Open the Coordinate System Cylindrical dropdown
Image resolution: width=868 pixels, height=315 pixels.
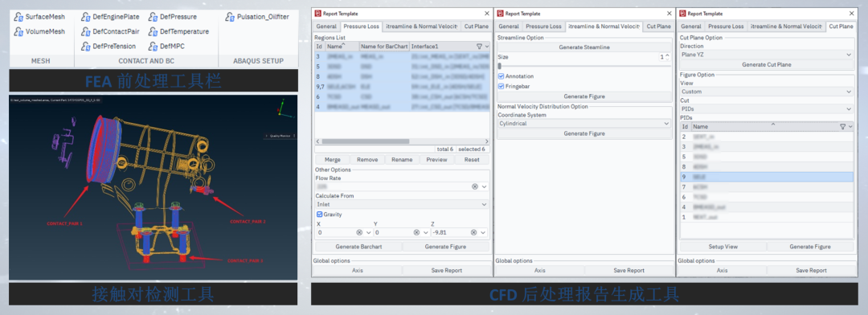[x=584, y=124]
